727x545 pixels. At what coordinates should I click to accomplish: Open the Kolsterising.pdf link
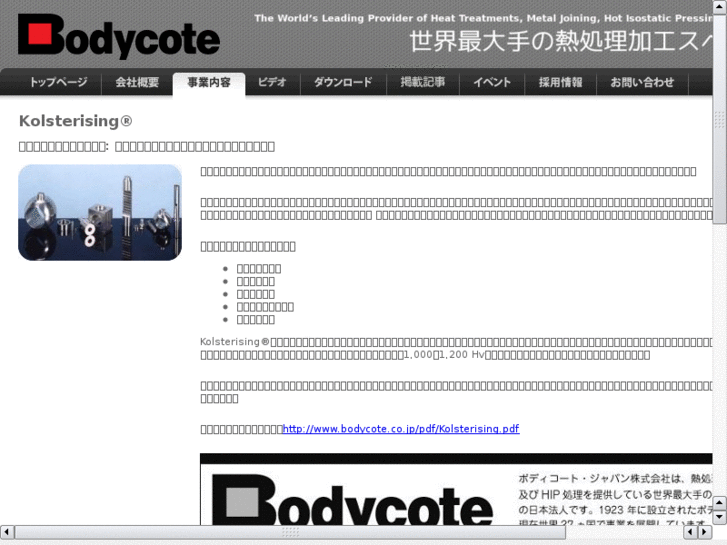tap(401, 429)
